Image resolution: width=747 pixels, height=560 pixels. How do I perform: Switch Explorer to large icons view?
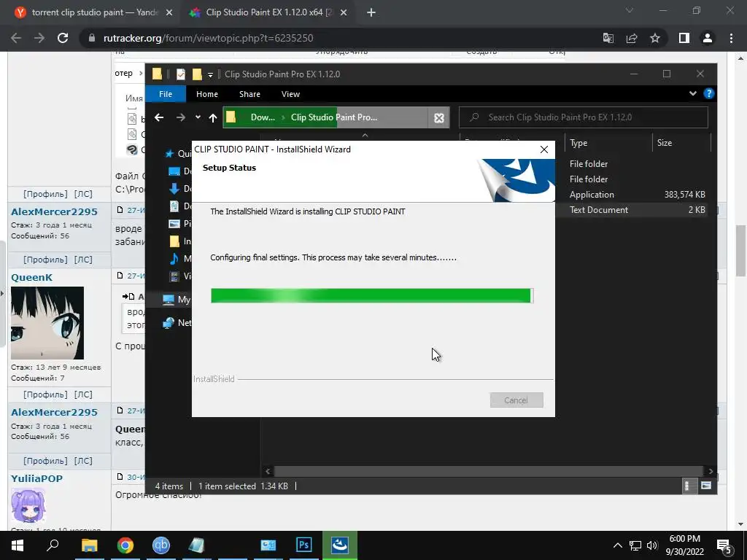pos(706,486)
